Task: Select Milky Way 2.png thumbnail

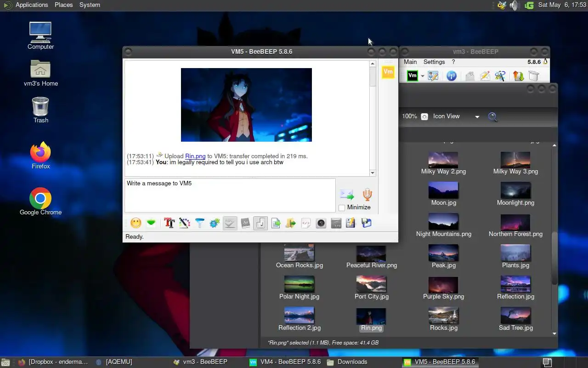Action: [443, 160]
